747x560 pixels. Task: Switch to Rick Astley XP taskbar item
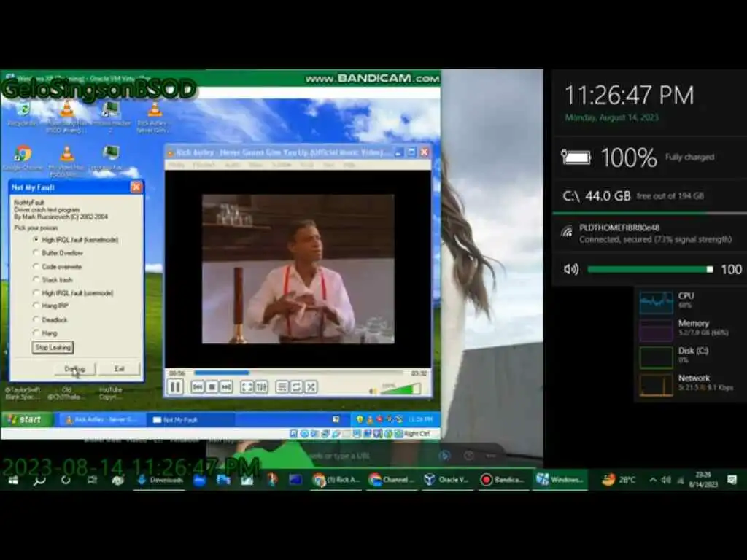tap(101, 420)
